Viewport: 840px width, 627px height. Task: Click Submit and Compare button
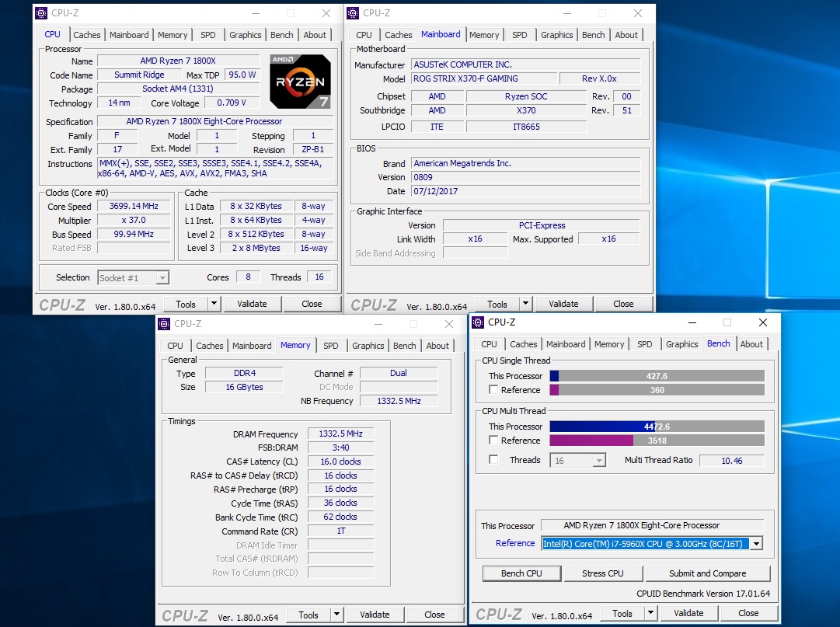pos(708,573)
